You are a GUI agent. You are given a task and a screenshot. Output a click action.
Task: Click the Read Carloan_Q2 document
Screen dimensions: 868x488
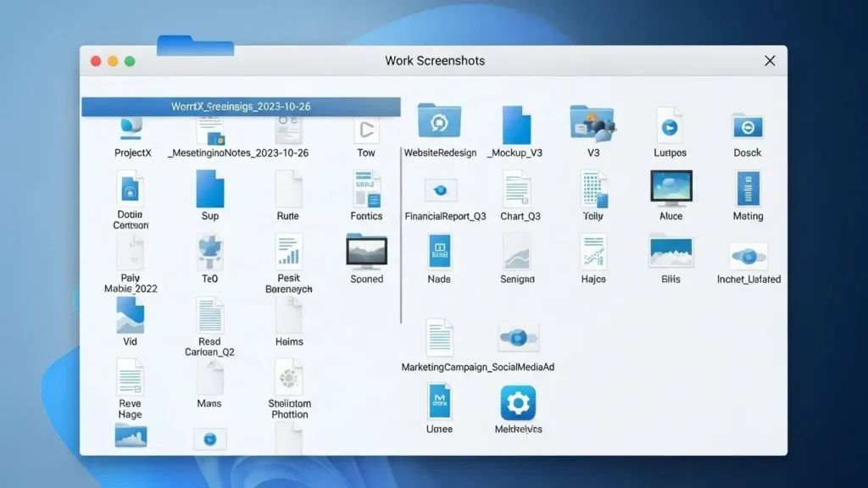pos(209,316)
